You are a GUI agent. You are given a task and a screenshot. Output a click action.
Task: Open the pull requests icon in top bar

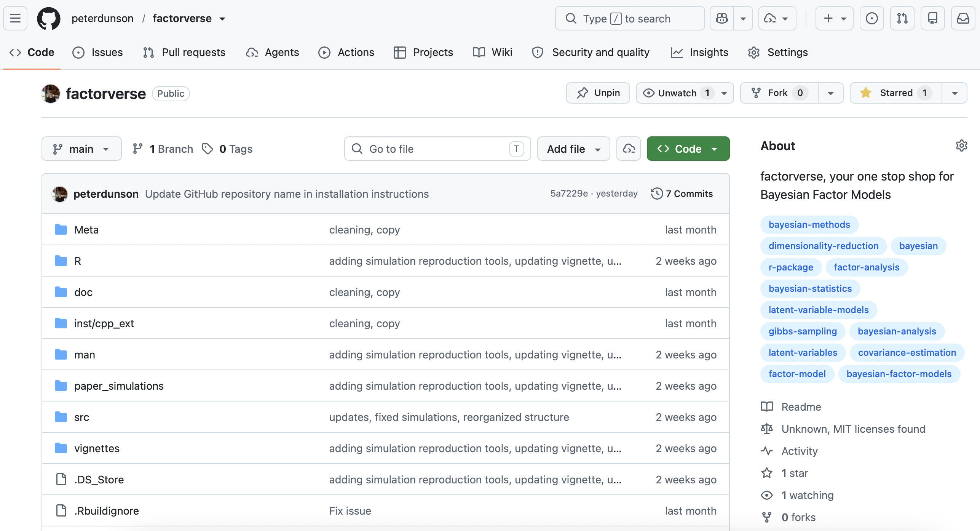pyautogui.click(x=902, y=18)
